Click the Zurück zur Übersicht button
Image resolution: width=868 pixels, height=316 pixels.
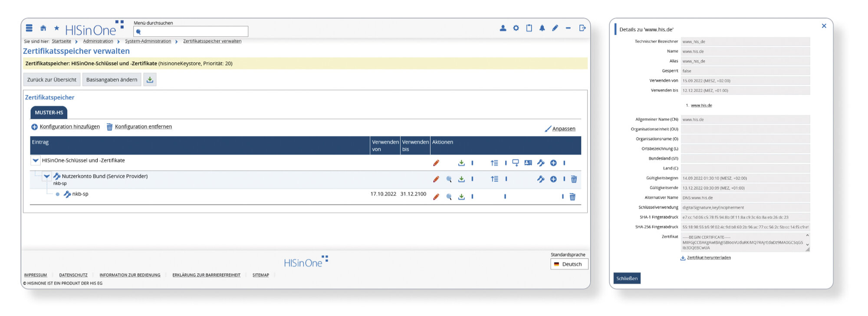click(52, 80)
